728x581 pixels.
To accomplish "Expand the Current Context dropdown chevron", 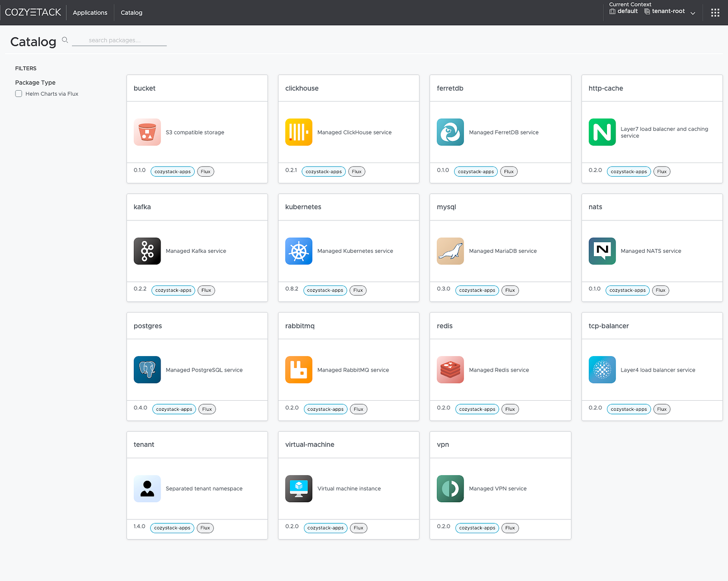I will click(x=693, y=13).
